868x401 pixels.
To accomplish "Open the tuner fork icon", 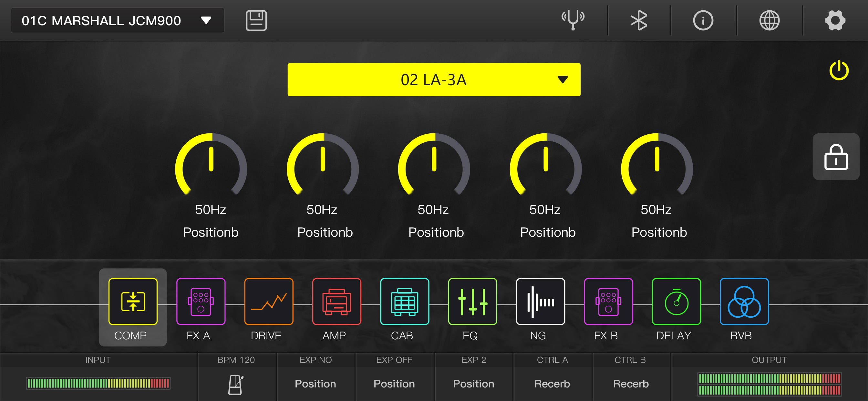I will (x=573, y=20).
